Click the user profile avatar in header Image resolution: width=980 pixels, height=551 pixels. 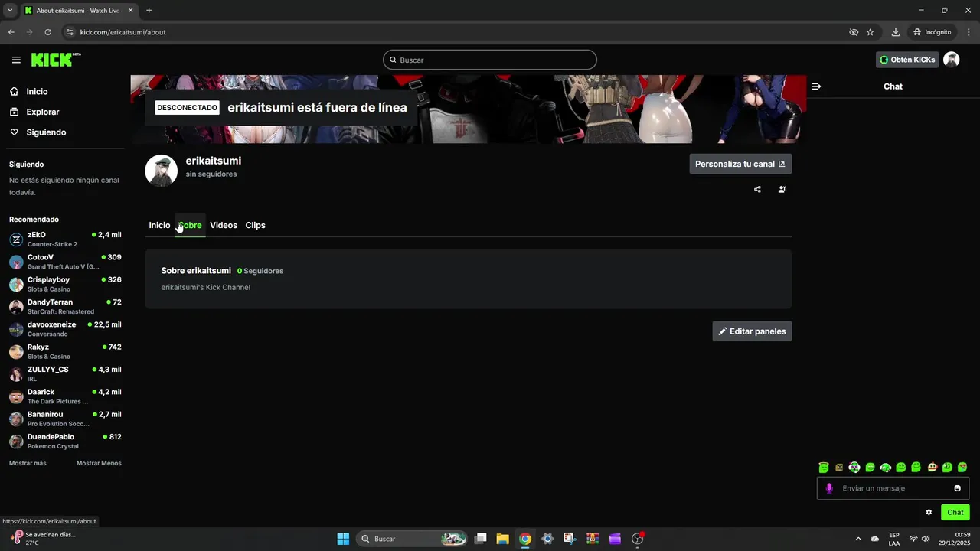[x=951, y=60]
